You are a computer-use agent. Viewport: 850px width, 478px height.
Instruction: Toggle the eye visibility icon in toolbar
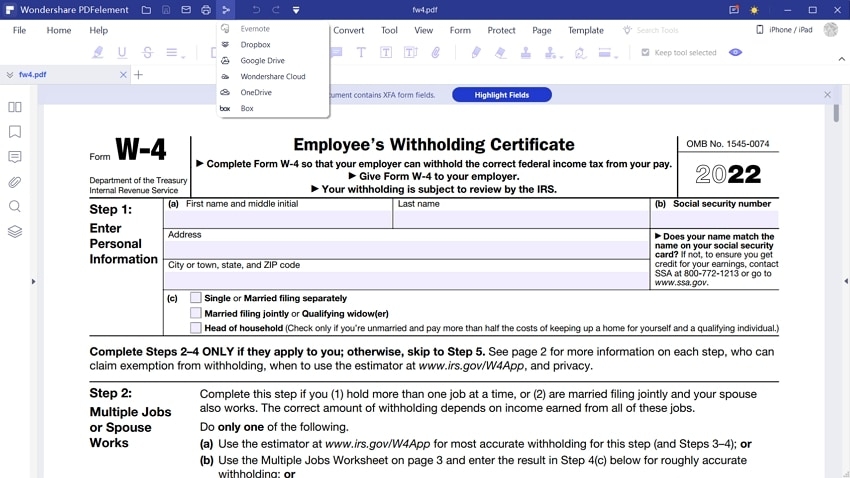tap(736, 53)
